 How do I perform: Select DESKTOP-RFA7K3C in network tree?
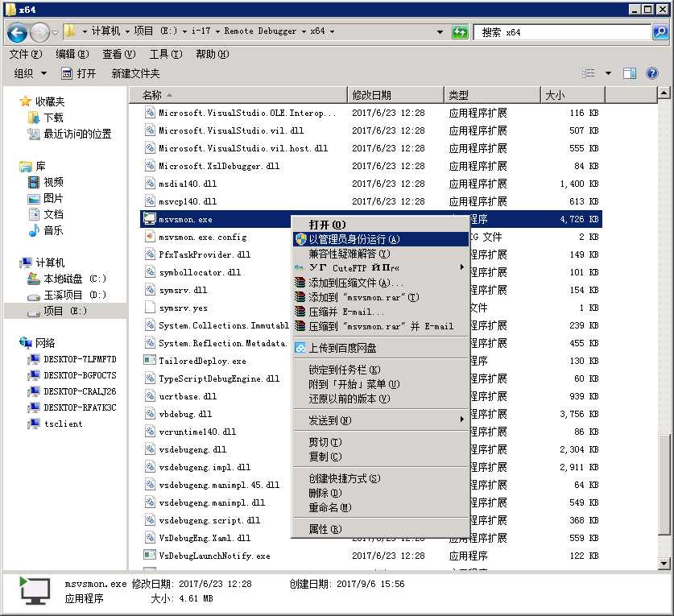click(x=80, y=407)
